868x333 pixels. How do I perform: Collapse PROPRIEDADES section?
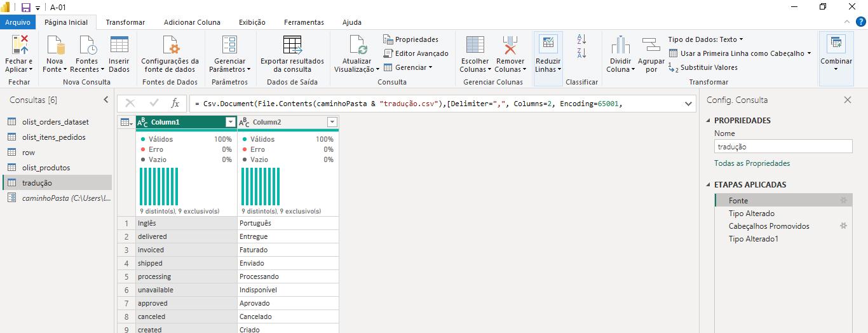709,121
